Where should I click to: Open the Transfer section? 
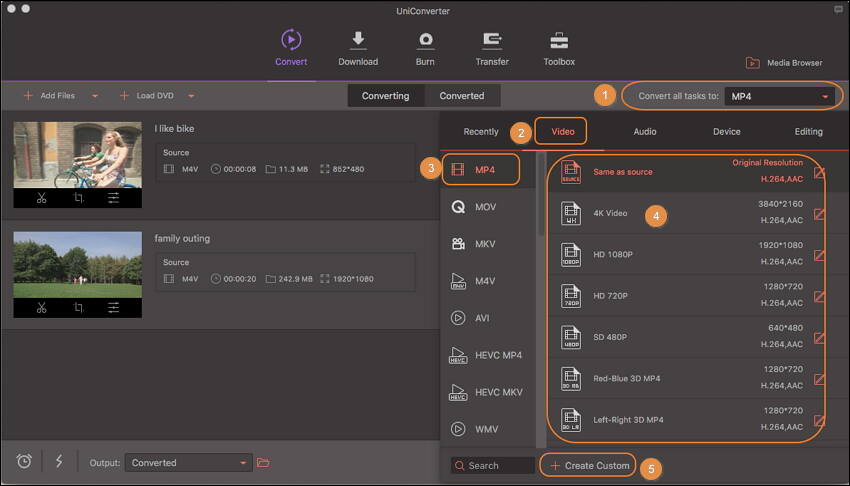[492, 48]
